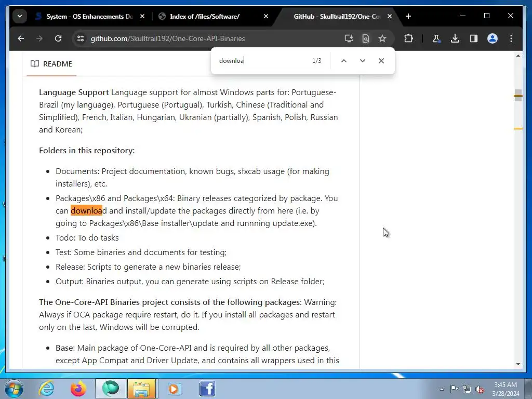The width and height of the screenshot is (532, 399).
Task: Show hidden system tray icons
Action: click(442, 389)
